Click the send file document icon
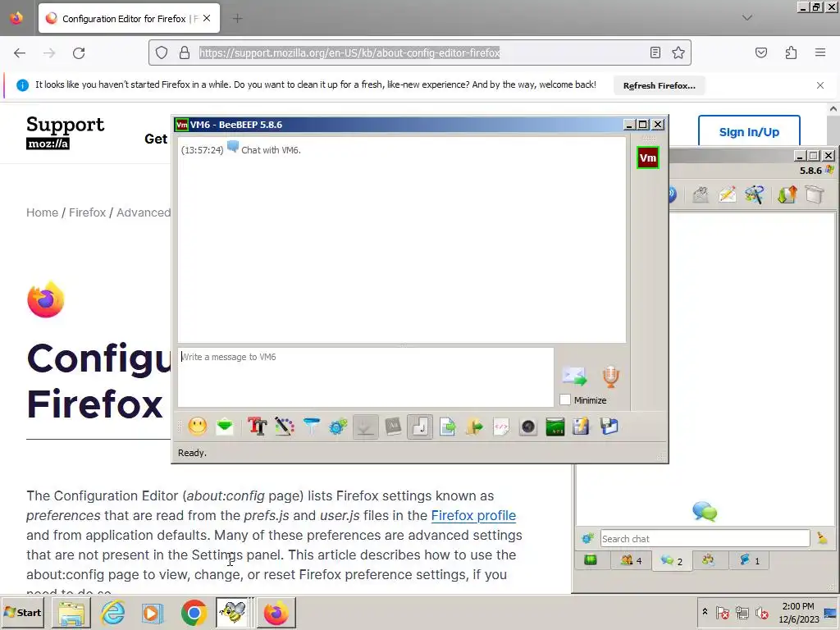Screen dimensions: 840x630 pos(447,427)
